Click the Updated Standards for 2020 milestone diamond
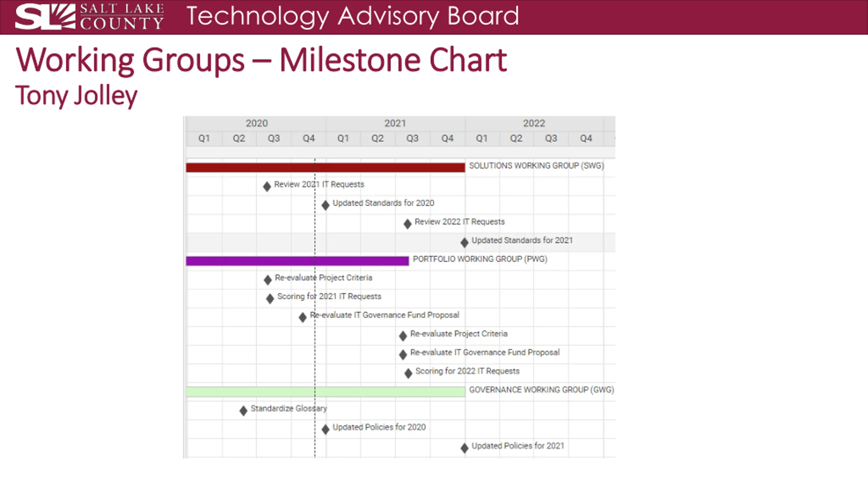This screenshot has width=868, height=488. pyautogui.click(x=325, y=205)
